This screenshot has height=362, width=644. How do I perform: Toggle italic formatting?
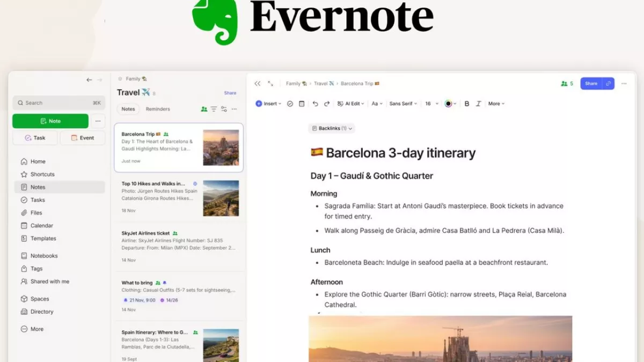pos(478,104)
